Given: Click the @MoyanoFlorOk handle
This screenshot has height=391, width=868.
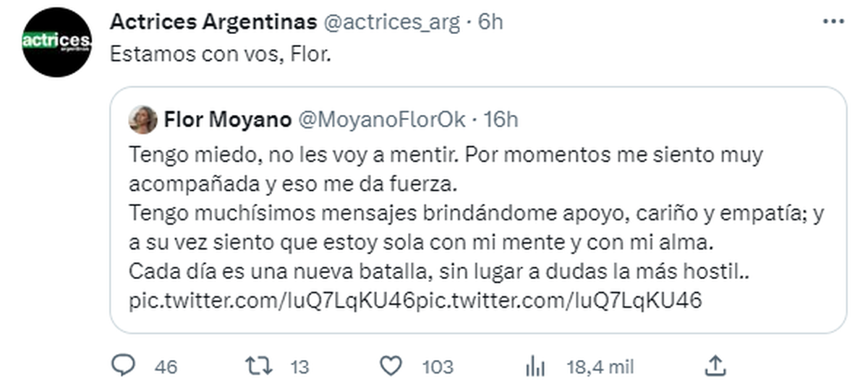Looking at the screenshot, I should tap(382, 119).
